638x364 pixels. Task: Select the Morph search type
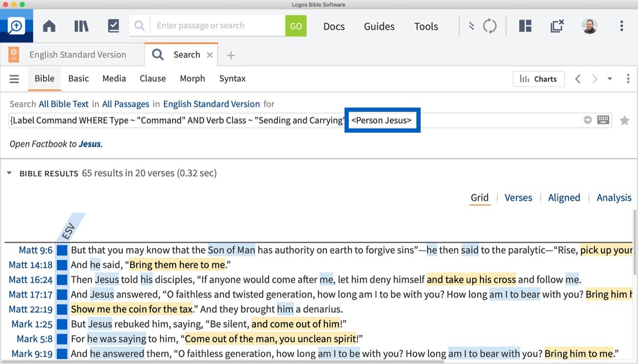tap(192, 79)
